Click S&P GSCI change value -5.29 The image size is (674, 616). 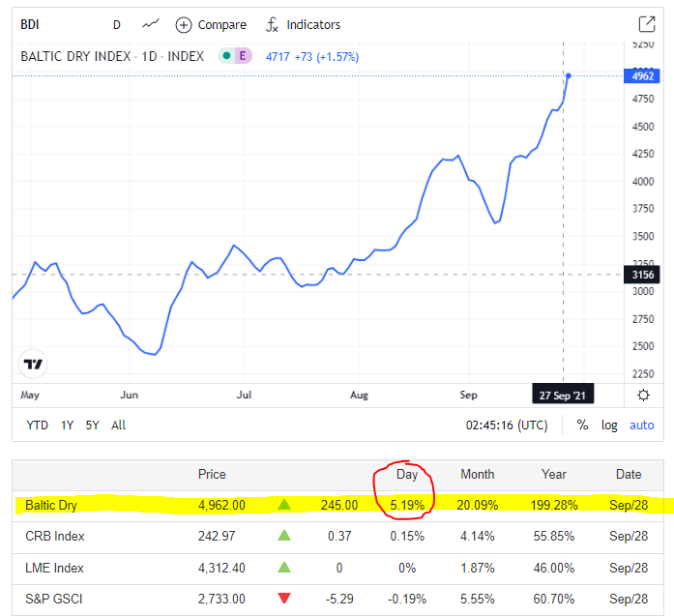coord(339,599)
